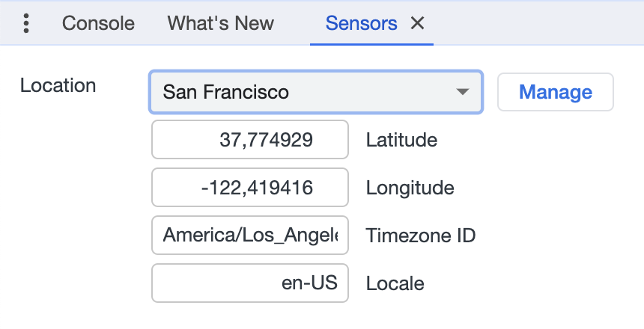The width and height of the screenshot is (644, 329).
Task: Click the Locale text label
Action: [x=395, y=284]
